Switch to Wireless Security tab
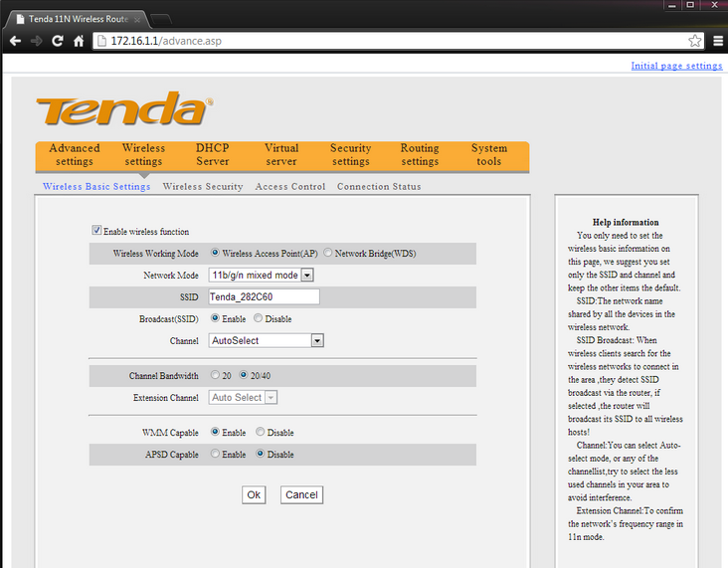728x568 pixels. coord(203,186)
